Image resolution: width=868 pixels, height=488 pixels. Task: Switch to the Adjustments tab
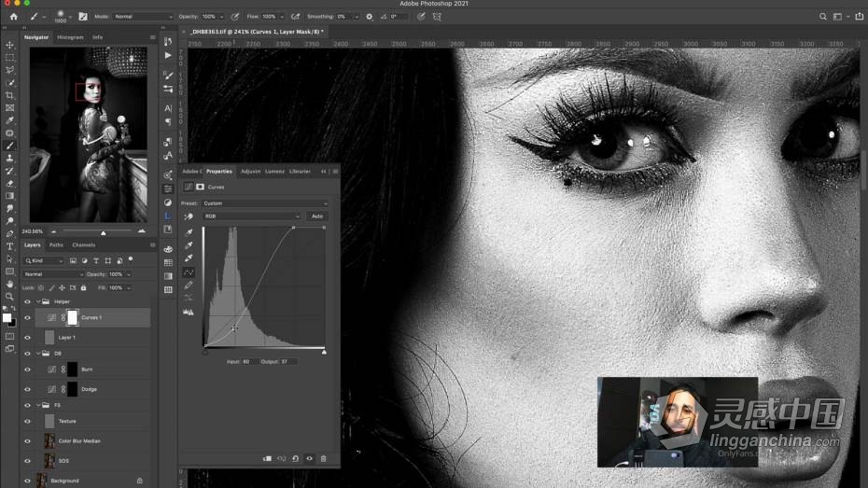250,172
